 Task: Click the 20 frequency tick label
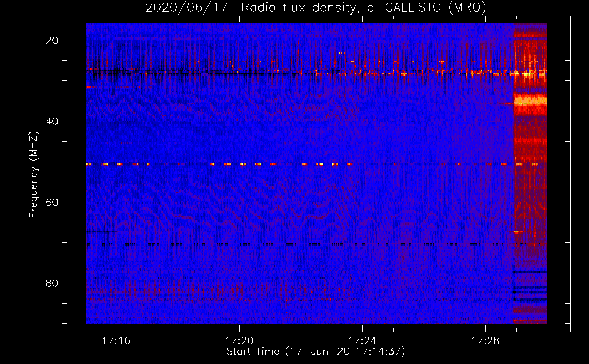pos(52,40)
